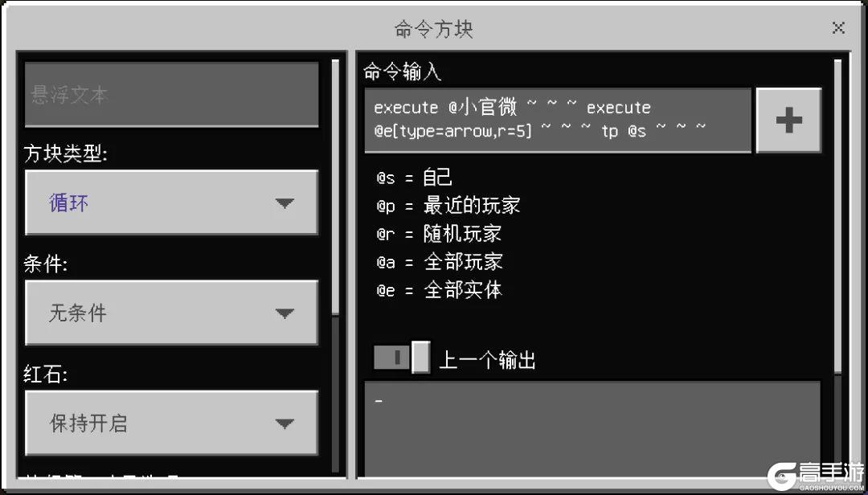Click the 上一个输出 label text

(487, 360)
